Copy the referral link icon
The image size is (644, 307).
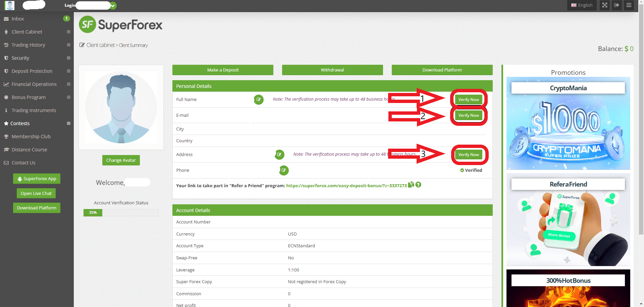tap(411, 185)
